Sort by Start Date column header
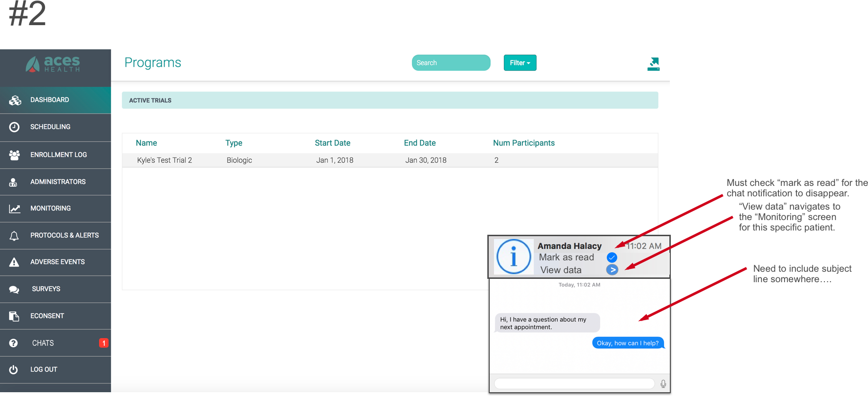 pyautogui.click(x=332, y=143)
